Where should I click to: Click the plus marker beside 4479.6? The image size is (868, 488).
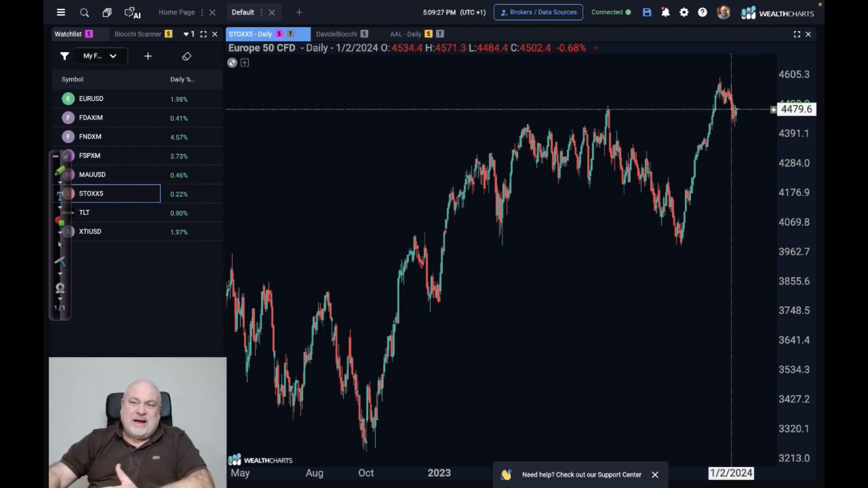point(773,109)
